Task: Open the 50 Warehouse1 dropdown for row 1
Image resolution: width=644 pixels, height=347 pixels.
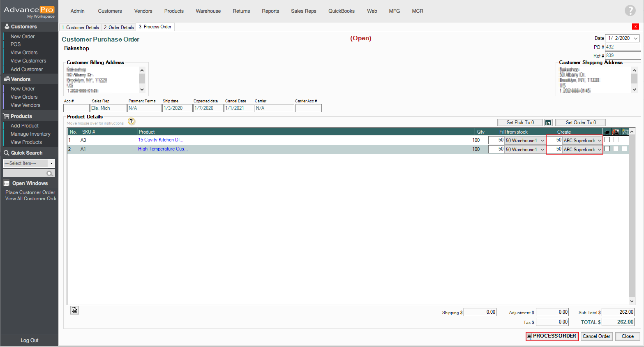Action: point(542,141)
